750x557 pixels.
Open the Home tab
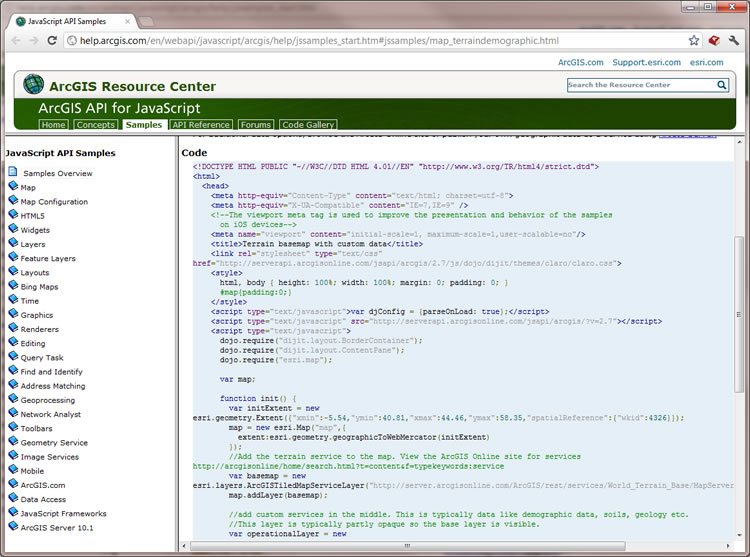(x=53, y=125)
